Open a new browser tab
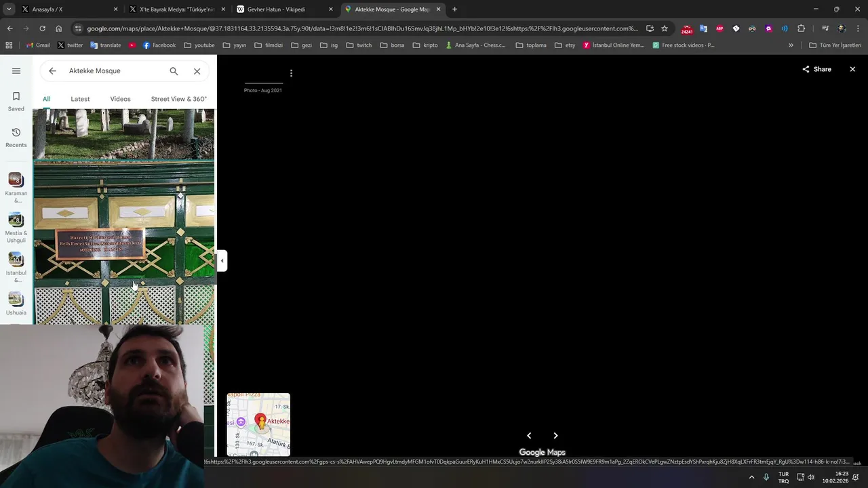 [x=454, y=9]
